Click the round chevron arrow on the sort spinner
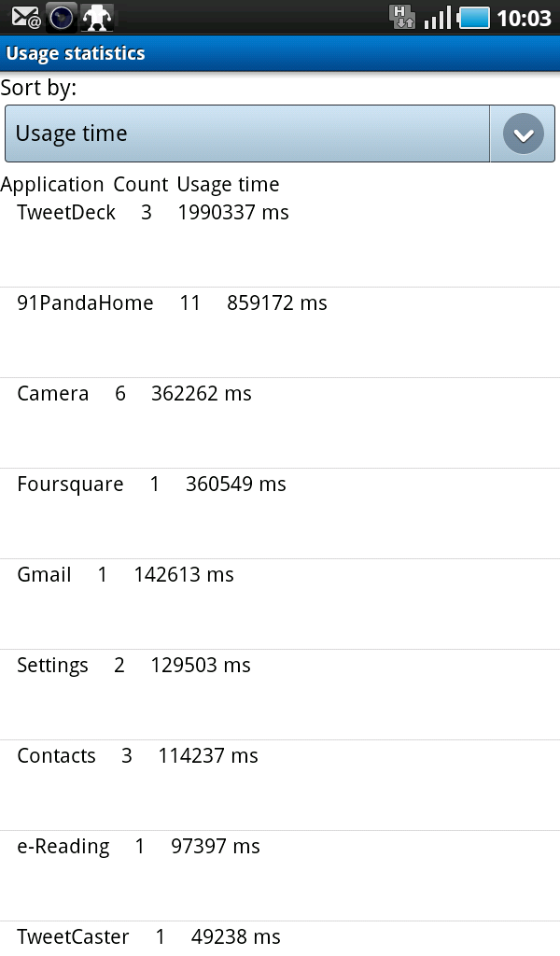The image size is (560, 956). [x=523, y=134]
